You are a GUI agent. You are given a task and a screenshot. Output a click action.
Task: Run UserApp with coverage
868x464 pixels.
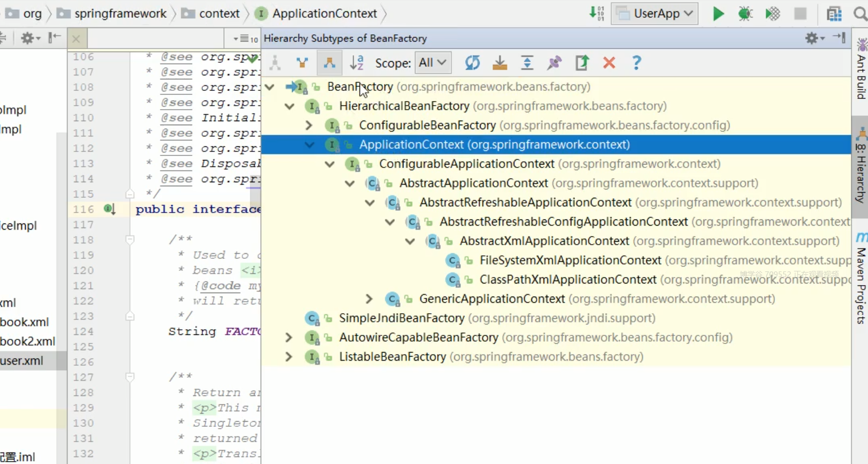tap(773, 13)
